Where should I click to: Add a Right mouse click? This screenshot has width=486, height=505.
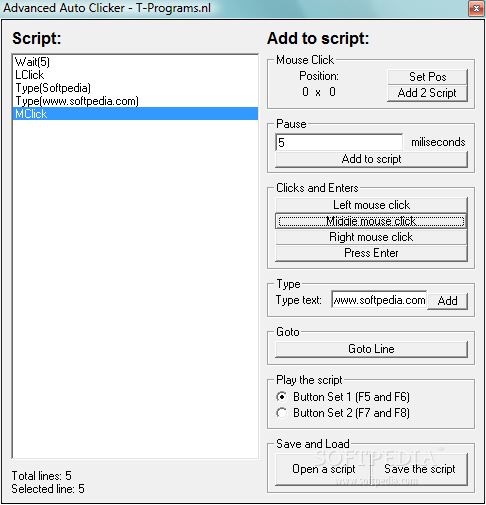[x=371, y=237]
